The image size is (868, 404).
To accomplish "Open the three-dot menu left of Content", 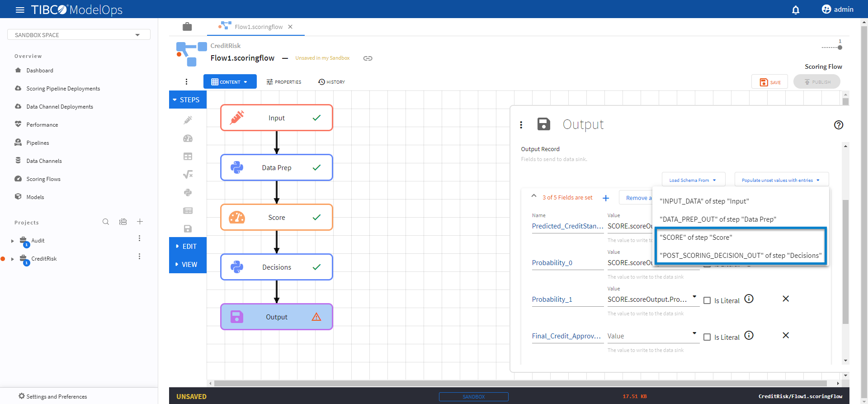I will pyautogui.click(x=186, y=82).
